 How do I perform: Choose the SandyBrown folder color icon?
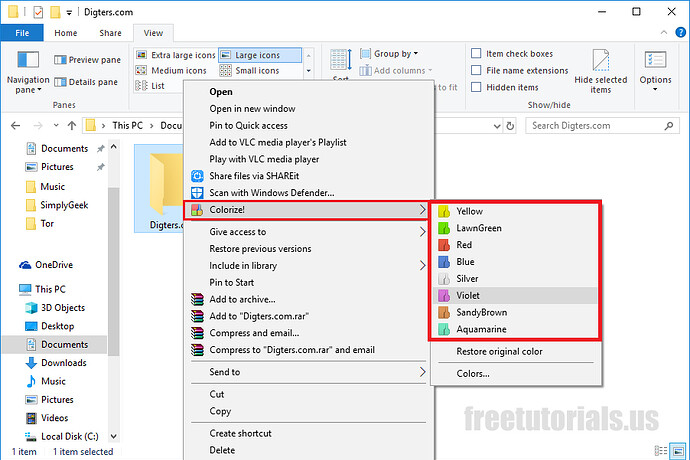[x=444, y=313]
